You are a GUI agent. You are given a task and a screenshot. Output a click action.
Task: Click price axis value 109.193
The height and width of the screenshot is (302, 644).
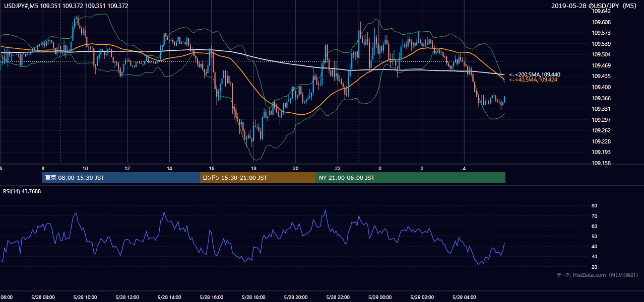601,152
